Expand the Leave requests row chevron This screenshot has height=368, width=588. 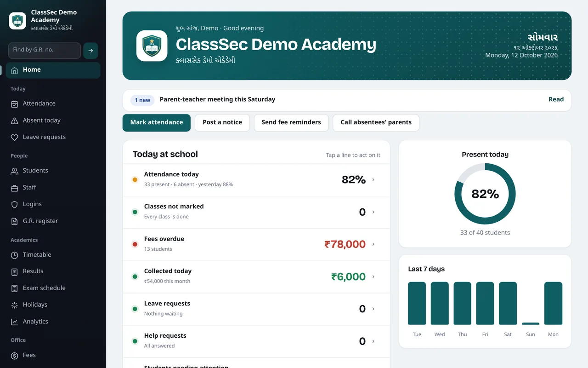pos(373,309)
